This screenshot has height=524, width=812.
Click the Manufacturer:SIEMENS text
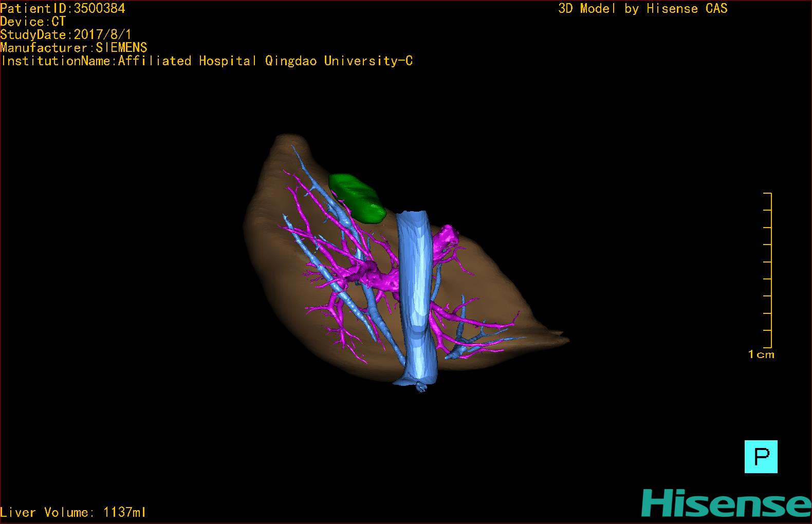(x=73, y=48)
